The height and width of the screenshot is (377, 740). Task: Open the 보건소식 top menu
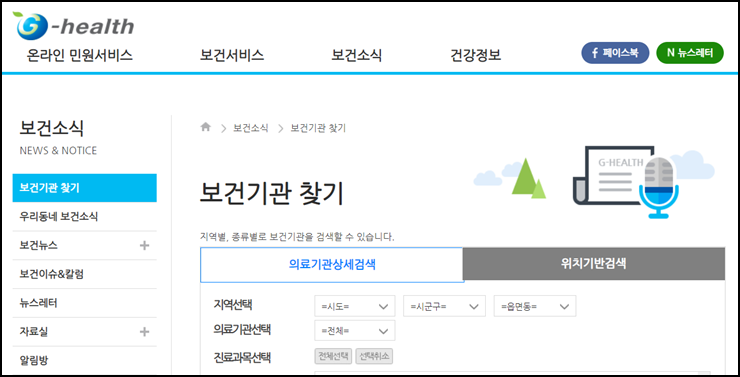356,56
